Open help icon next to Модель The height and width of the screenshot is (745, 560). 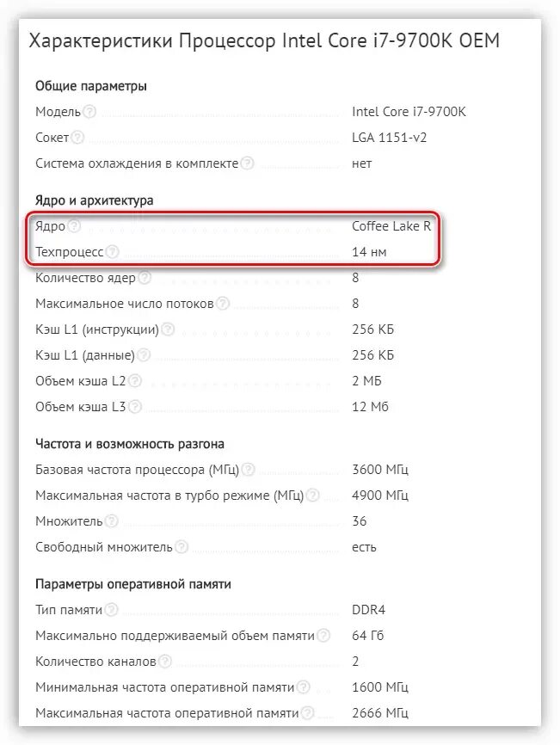[89, 112]
